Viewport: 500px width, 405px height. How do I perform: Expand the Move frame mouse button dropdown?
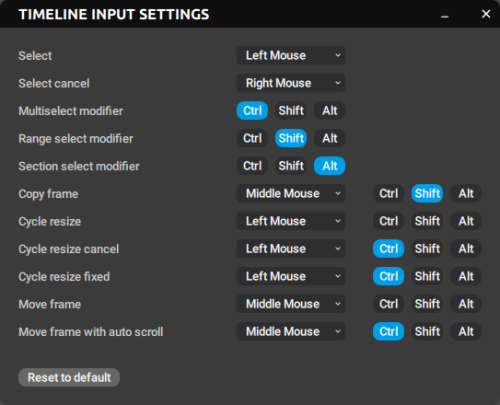tap(291, 304)
